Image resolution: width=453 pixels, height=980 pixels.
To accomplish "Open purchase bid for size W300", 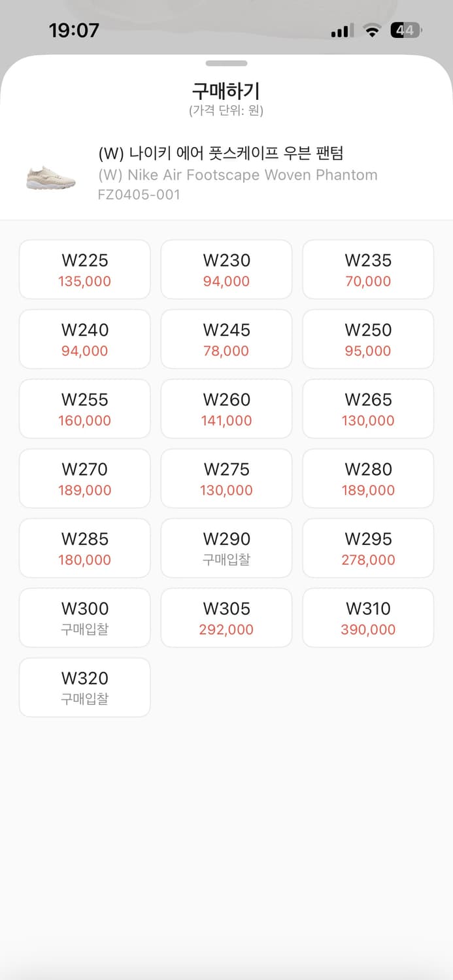I will coord(84,617).
